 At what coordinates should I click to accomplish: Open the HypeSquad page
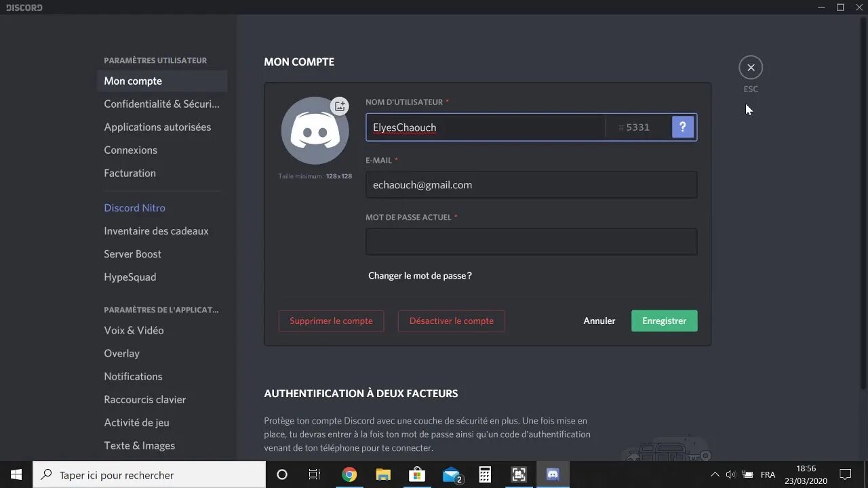pyautogui.click(x=162, y=277)
